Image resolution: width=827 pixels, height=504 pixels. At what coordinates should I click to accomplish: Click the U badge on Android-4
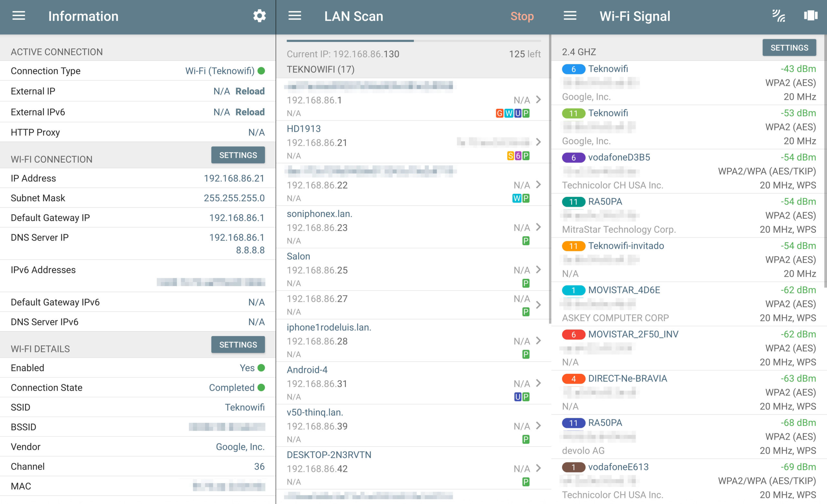[518, 397]
